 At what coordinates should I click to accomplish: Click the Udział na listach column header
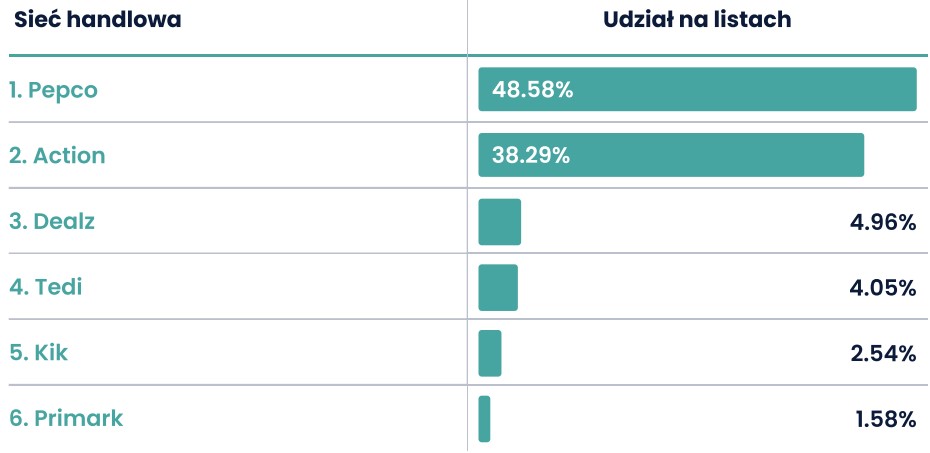[697, 20]
